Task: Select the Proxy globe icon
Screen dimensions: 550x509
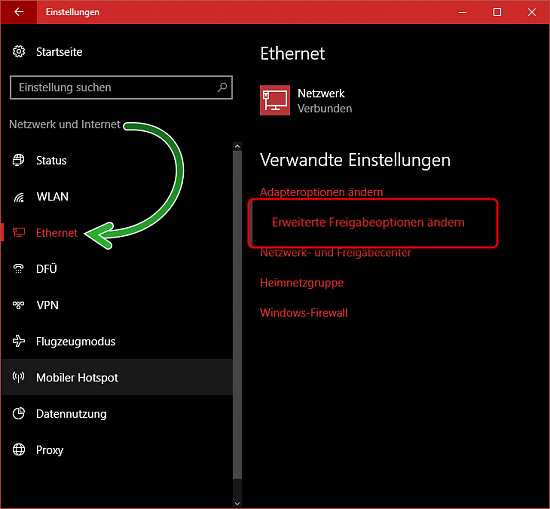Action: tap(19, 449)
